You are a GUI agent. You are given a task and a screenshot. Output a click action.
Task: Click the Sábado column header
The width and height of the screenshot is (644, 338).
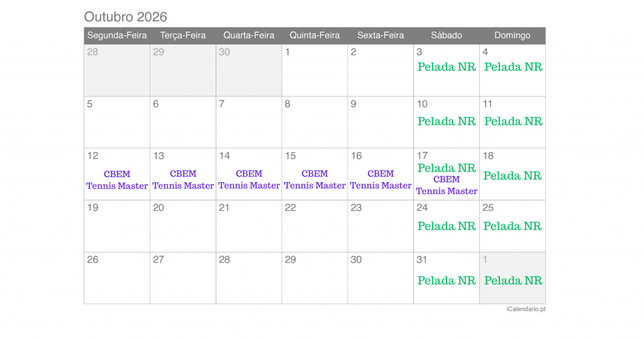coord(447,35)
